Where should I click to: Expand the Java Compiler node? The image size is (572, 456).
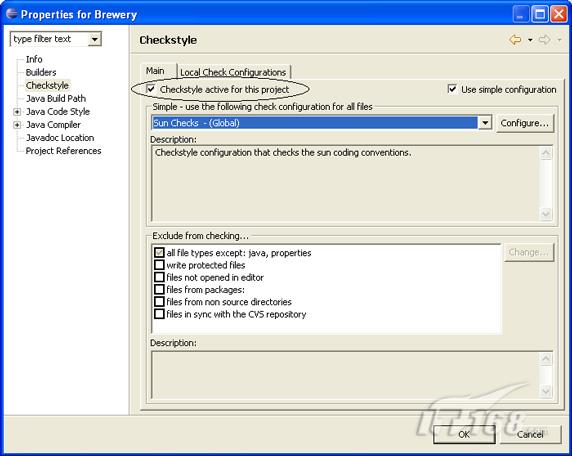click(17, 125)
